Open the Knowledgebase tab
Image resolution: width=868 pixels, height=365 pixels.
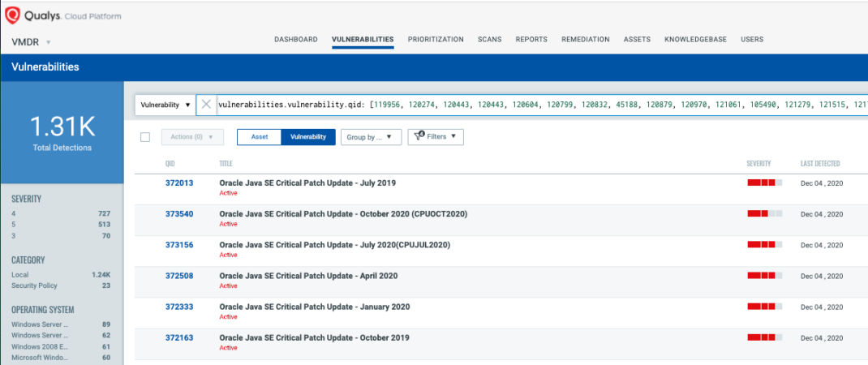tap(695, 39)
